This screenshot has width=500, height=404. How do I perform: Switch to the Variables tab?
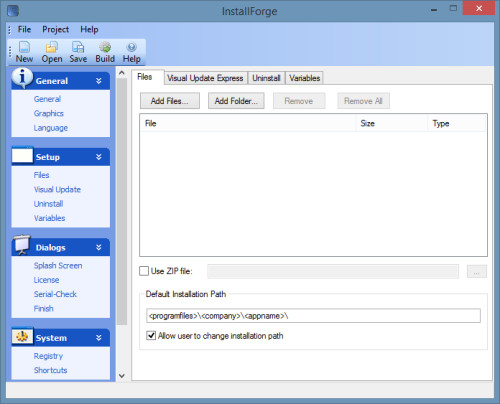pyautogui.click(x=304, y=78)
